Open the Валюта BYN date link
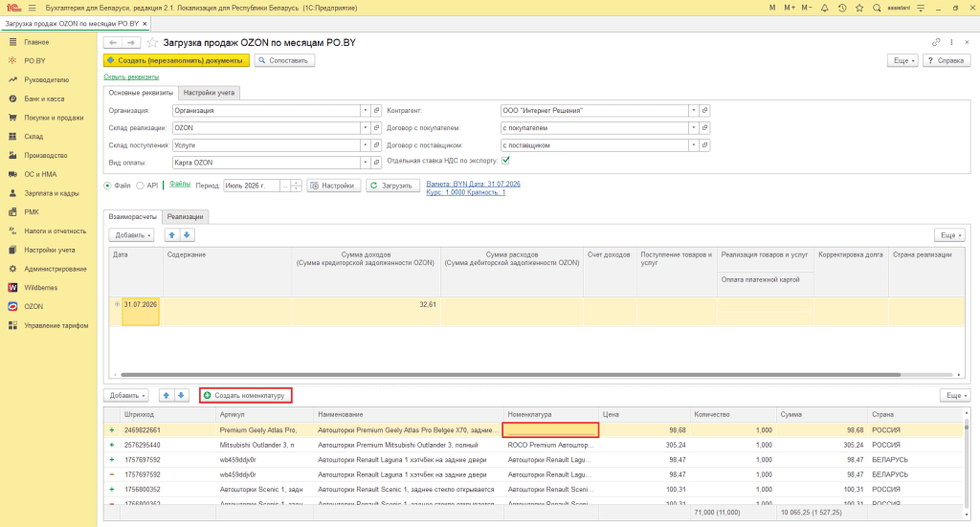980x527 pixels. 473,185
